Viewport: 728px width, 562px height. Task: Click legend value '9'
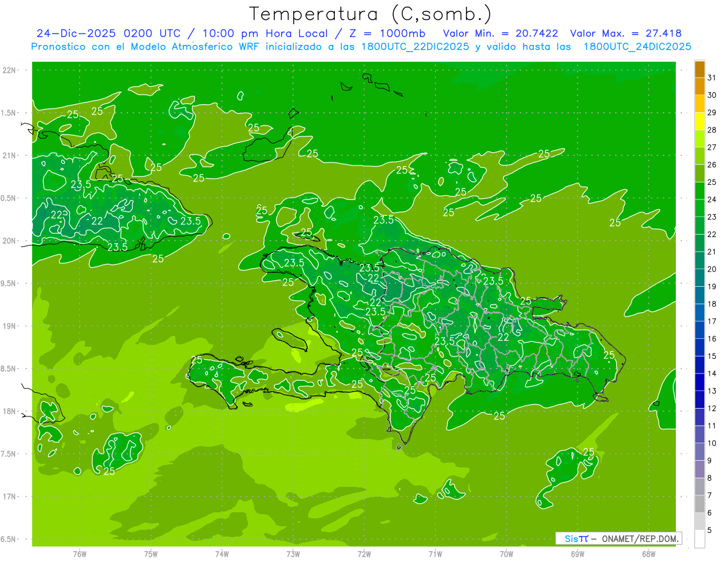[x=709, y=461]
